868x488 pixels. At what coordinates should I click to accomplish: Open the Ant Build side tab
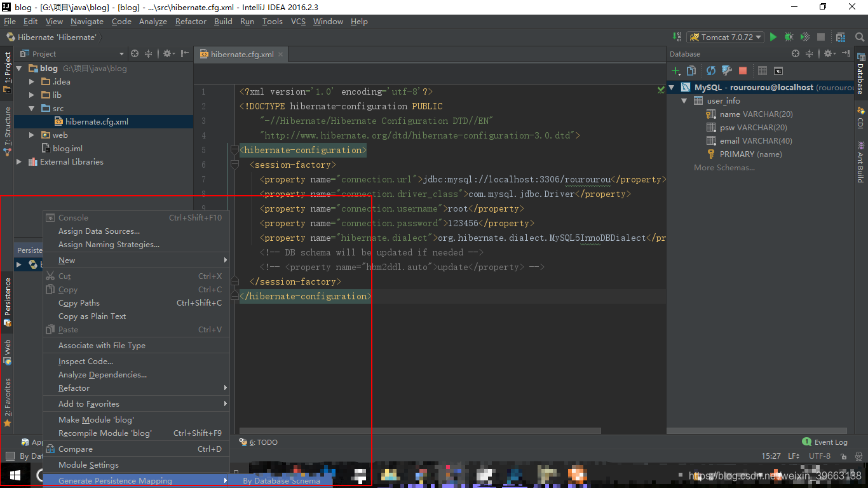(x=860, y=162)
